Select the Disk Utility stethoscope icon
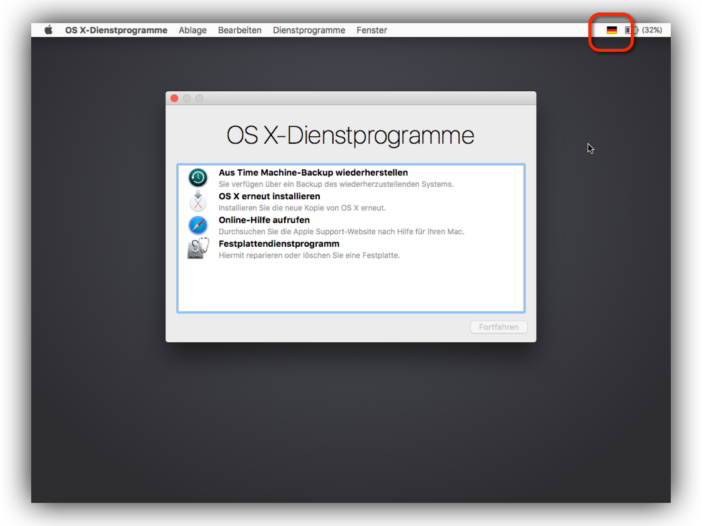Image resolution: width=702 pixels, height=526 pixels. 197,248
